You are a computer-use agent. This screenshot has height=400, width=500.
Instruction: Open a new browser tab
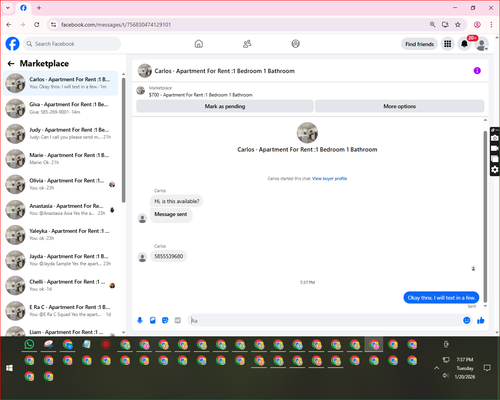pos(39,8)
